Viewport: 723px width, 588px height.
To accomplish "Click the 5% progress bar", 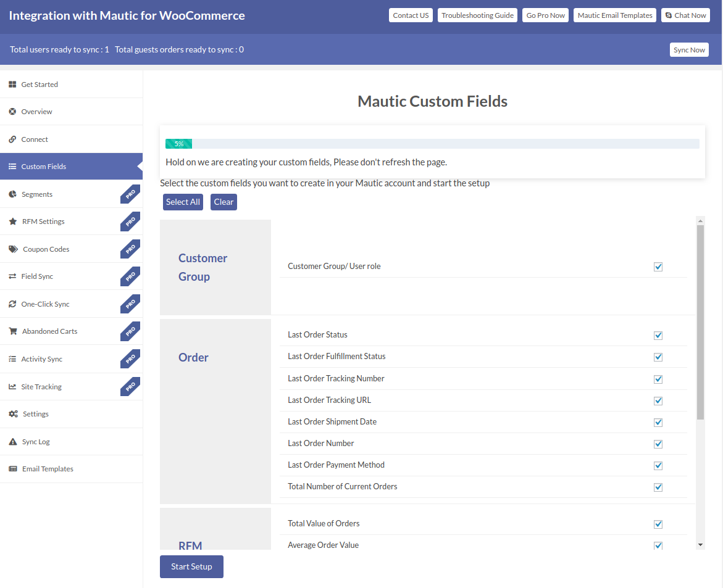I will [179, 144].
